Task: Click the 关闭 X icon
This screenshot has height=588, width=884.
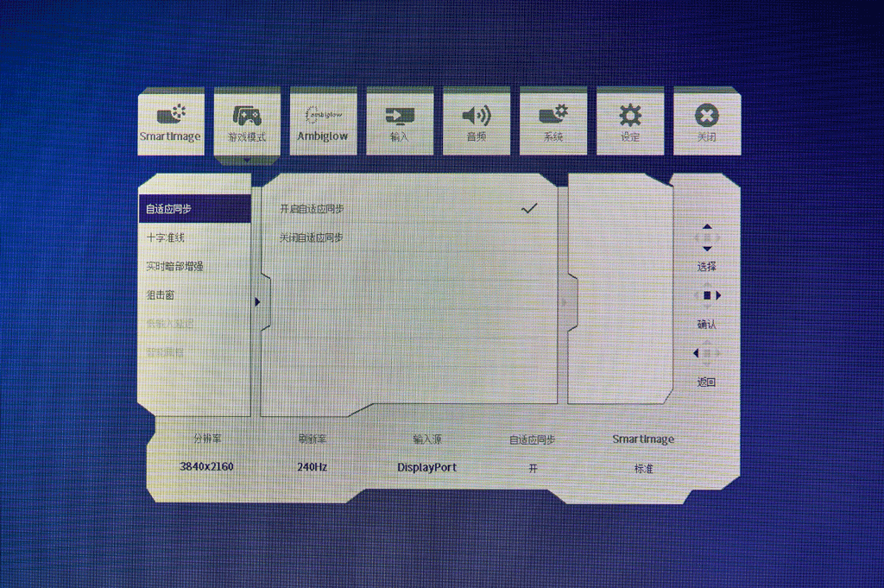Action: pos(707,115)
